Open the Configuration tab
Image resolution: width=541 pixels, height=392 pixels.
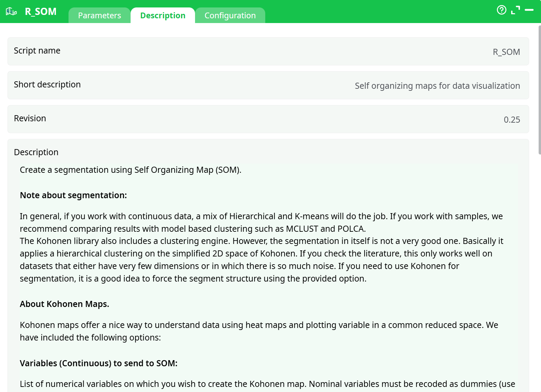230,16
